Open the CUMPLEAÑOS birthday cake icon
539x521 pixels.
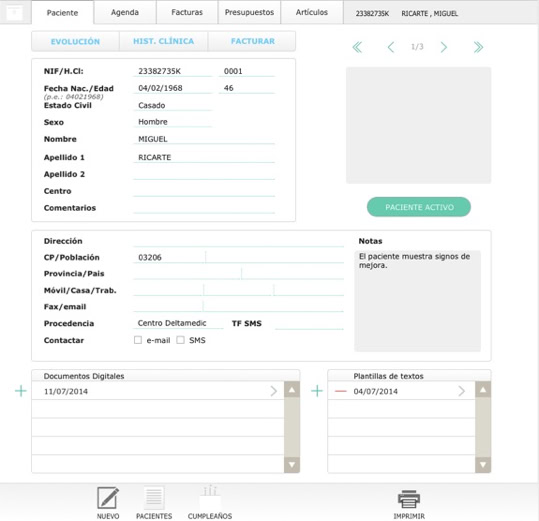coord(210,498)
